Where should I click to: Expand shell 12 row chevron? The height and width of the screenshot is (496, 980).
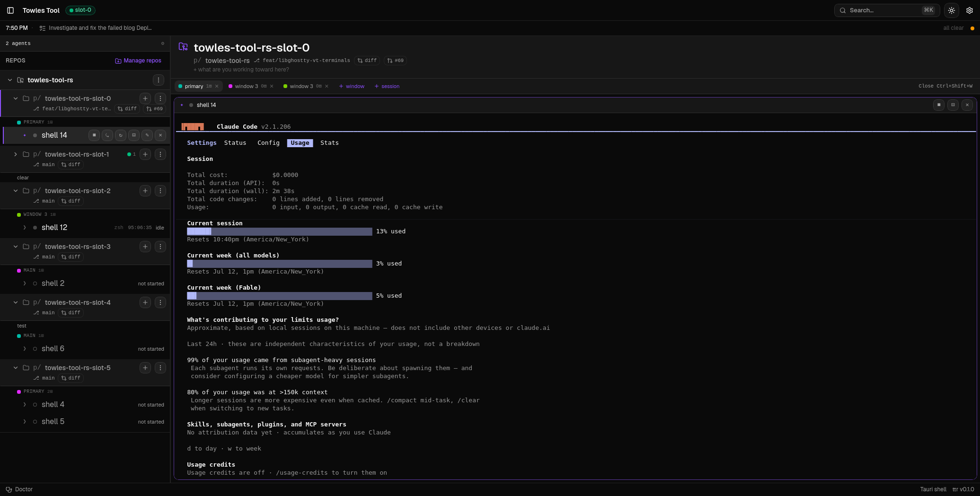pos(25,228)
